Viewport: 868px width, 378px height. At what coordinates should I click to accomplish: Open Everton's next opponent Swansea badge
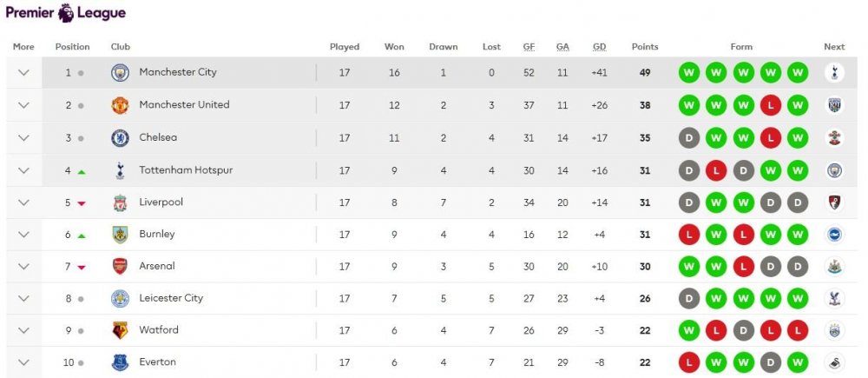tap(834, 362)
